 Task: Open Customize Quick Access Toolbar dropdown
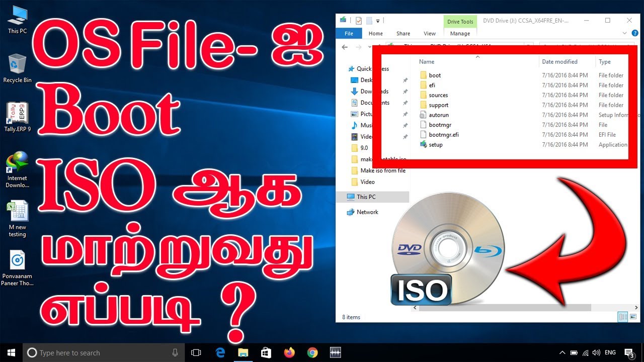(x=378, y=21)
